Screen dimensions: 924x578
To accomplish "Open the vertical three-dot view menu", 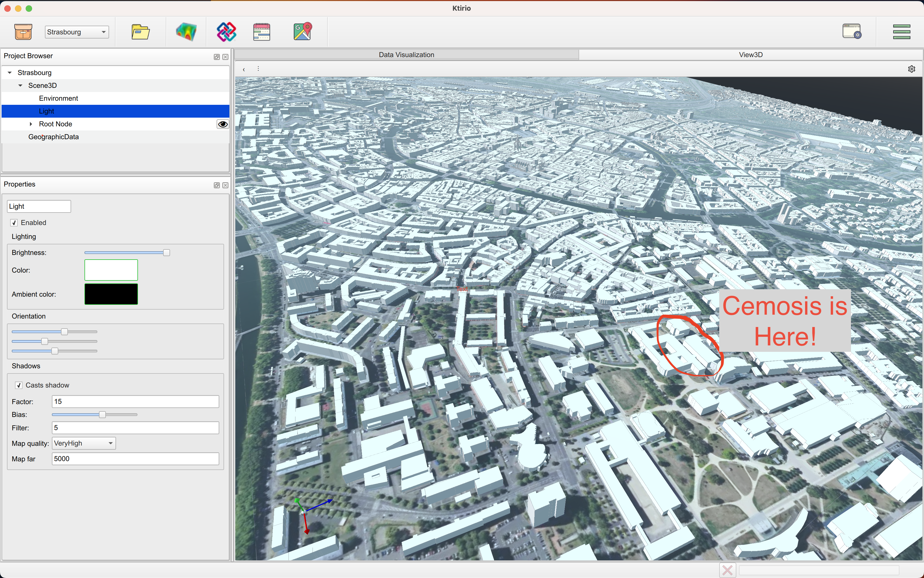I will (x=259, y=69).
